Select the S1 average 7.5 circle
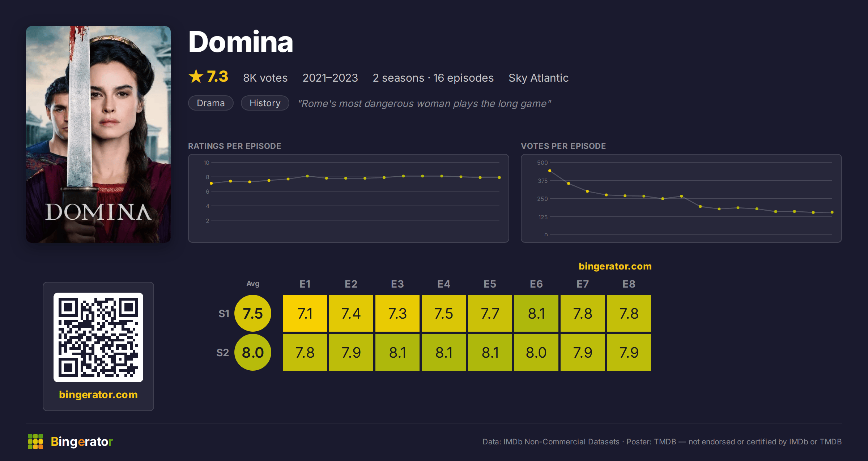The image size is (868, 461). pyautogui.click(x=253, y=313)
